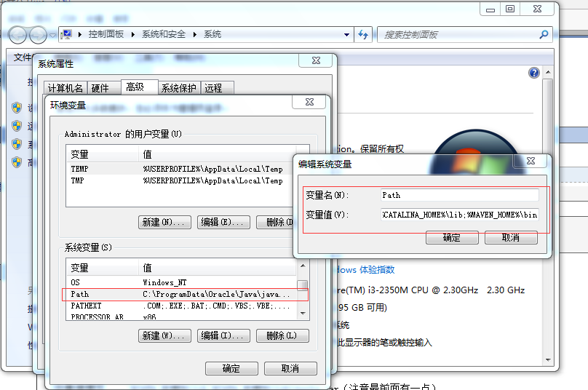Click the 值 column header in system variables
Viewport: 588px width, 390px height.
click(x=218, y=268)
